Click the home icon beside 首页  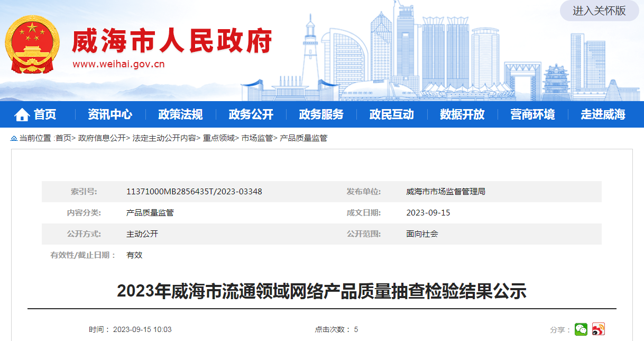click(x=22, y=114)
